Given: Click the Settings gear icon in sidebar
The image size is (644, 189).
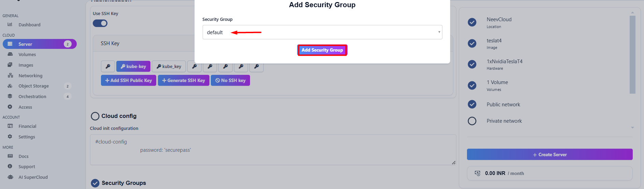Looking at the screenshot, I should coord(10,137).
